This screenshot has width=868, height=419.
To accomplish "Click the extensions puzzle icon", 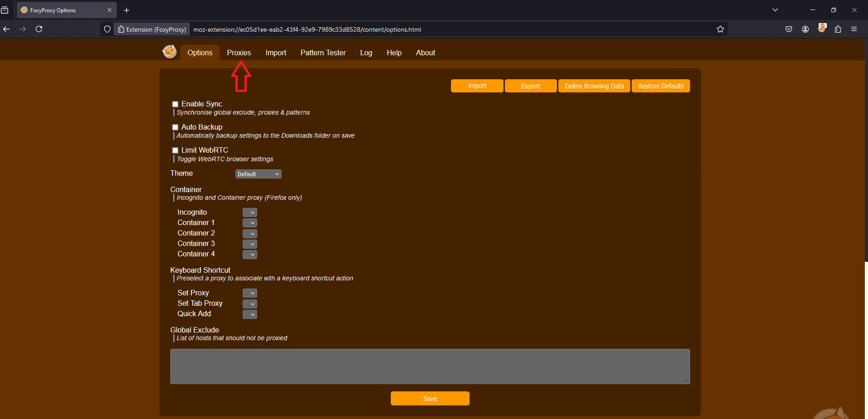I will click(x=838, y=29).
